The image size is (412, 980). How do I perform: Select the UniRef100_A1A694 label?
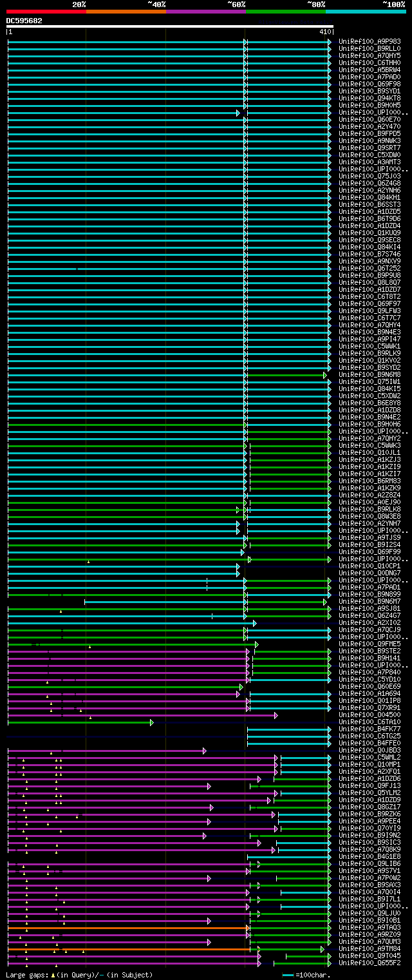(371, 693)
